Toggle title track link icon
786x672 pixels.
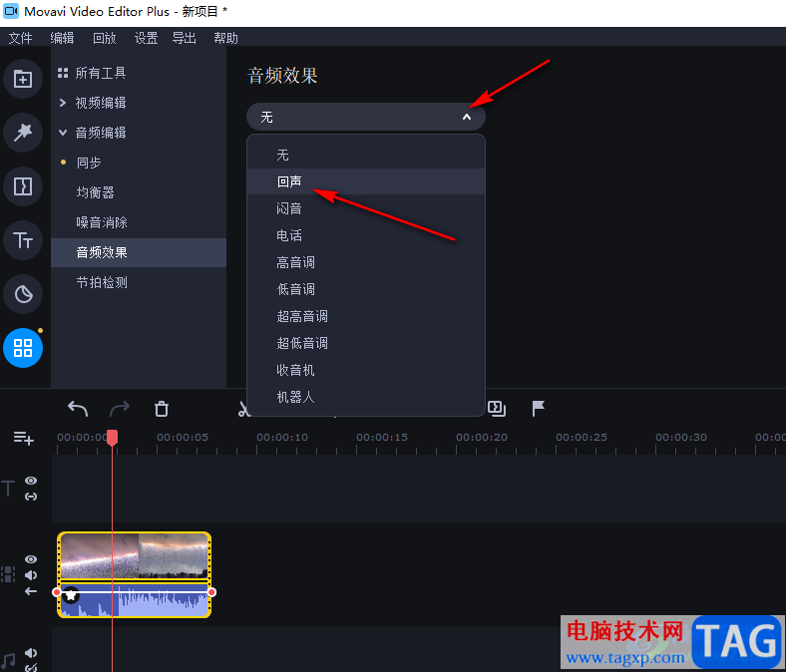[x=31, y=497]
